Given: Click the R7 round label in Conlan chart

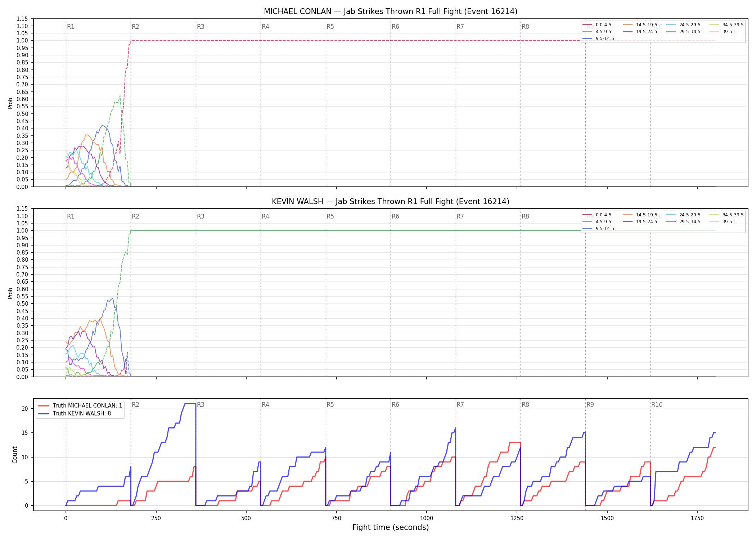Looking at the screenshot, I should click(x=460, y=27).
